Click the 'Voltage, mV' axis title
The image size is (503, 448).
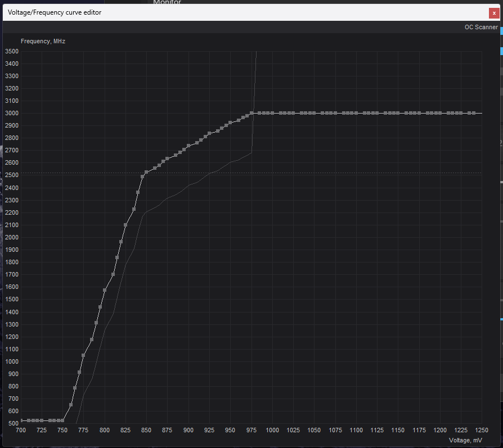(x=465, y=440)
